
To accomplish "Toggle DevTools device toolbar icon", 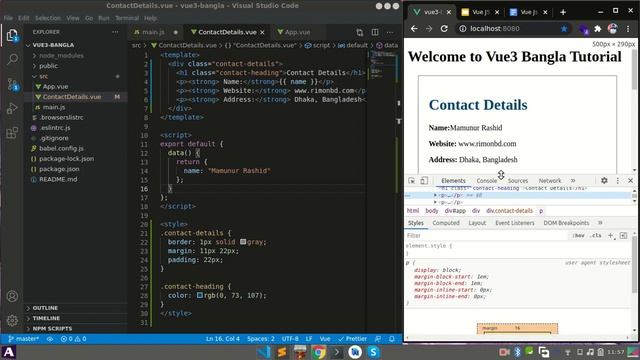I will (424, 180).
